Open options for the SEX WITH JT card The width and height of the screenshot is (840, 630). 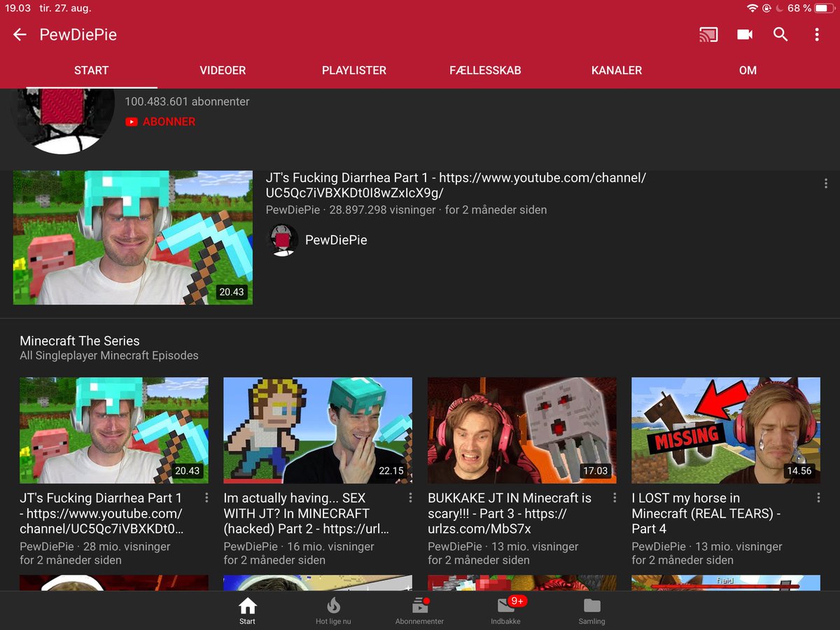[x=410, y=498]
